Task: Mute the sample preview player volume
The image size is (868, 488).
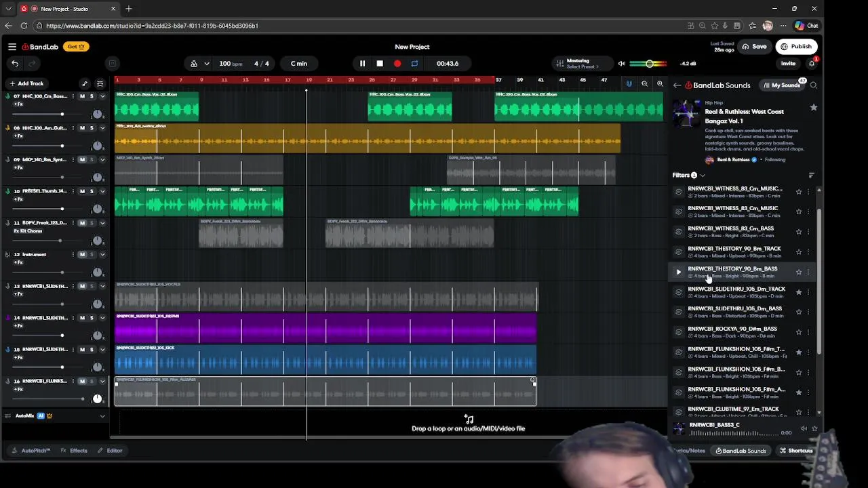Action: pos(804,429)
